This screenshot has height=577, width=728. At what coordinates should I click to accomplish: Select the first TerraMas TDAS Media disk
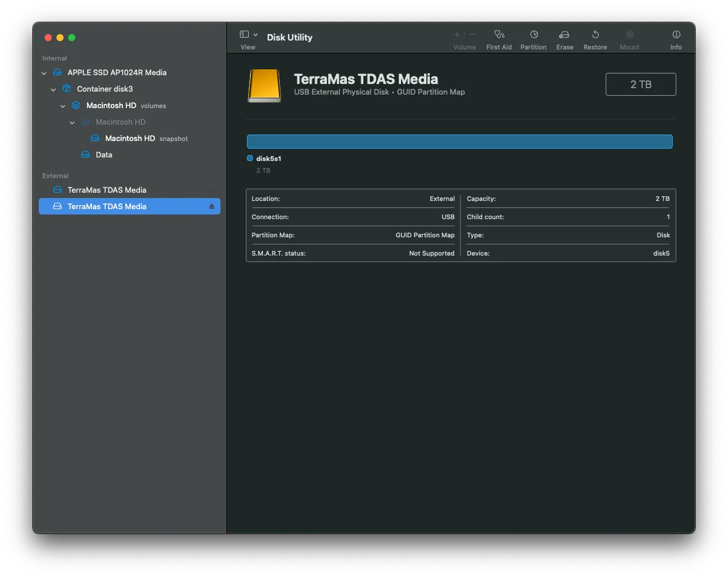(x=107, y=190)
